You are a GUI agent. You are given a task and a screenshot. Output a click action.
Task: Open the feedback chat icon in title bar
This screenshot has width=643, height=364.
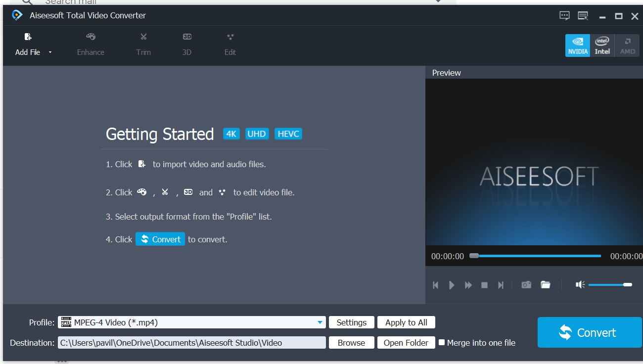pos(564,15)
